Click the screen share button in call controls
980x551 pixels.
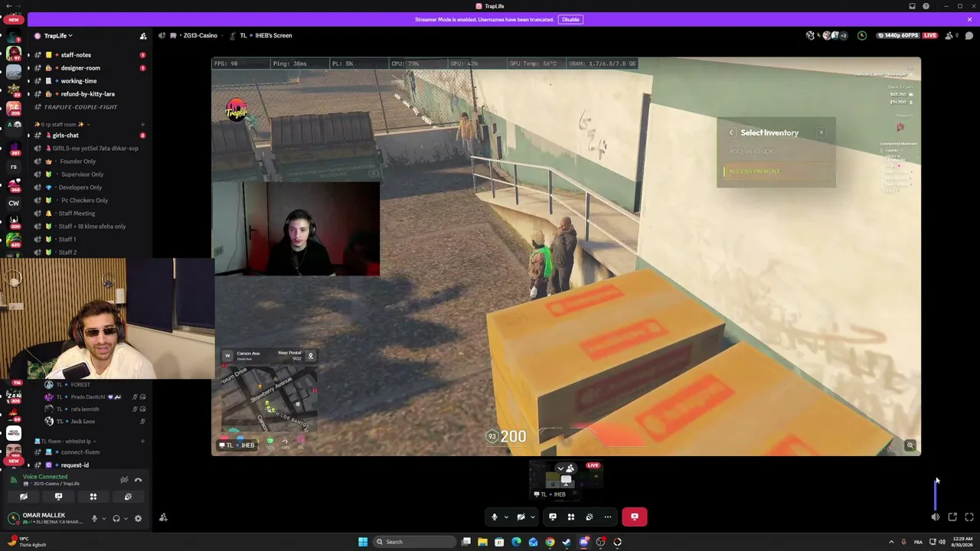[x=553, y=517]
